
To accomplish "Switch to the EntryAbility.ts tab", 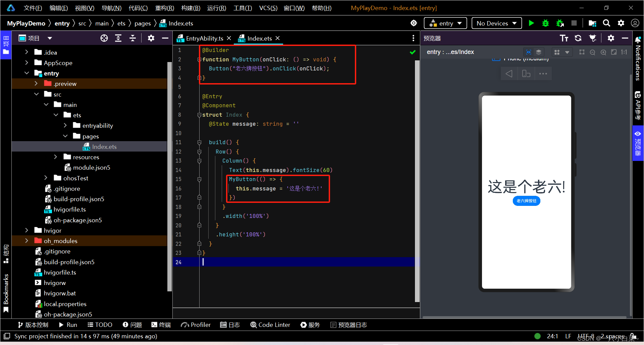I will pyautogui.click(x=205, y=38).
